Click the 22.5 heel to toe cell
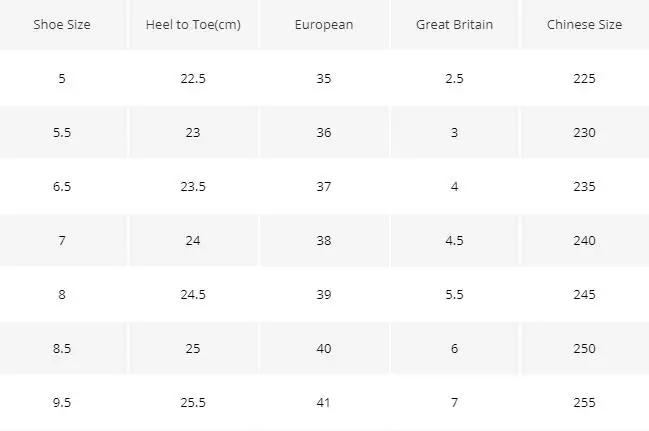The height and width of the screenshot is (431, 649). point(193,78)
